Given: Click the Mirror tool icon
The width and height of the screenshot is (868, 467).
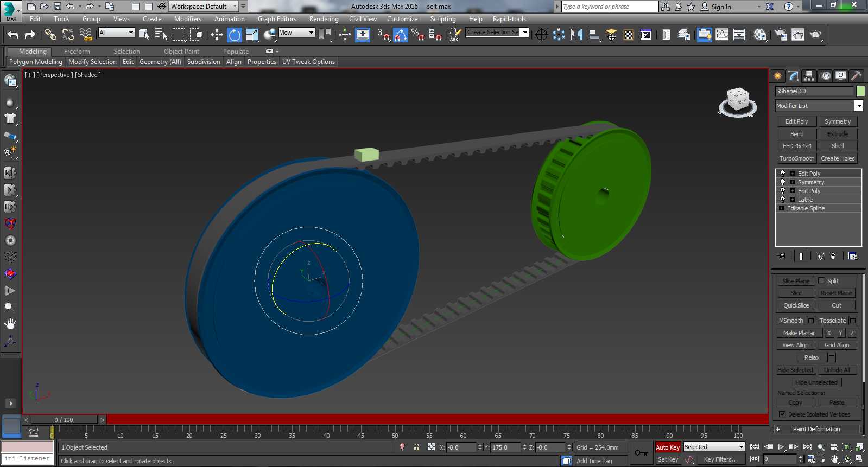Looking at the screenshot, I should tap(576, 35).
